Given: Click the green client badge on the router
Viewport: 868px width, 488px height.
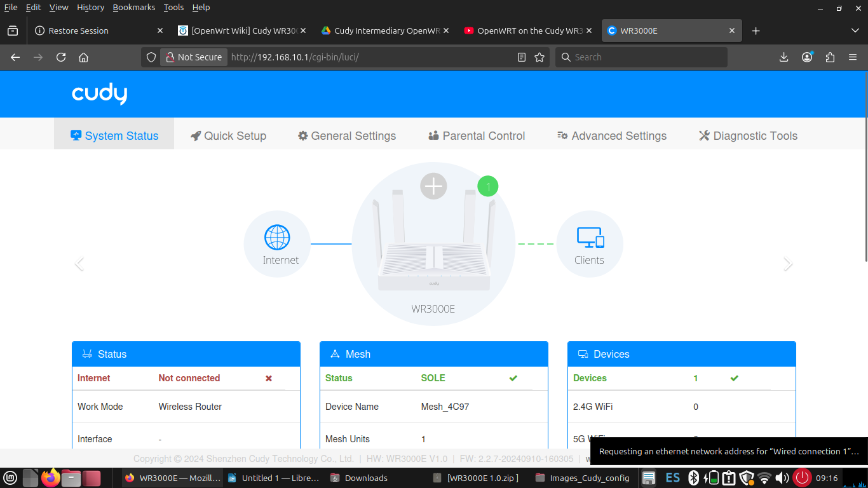Looking at the screenshot, I should 487,186.
